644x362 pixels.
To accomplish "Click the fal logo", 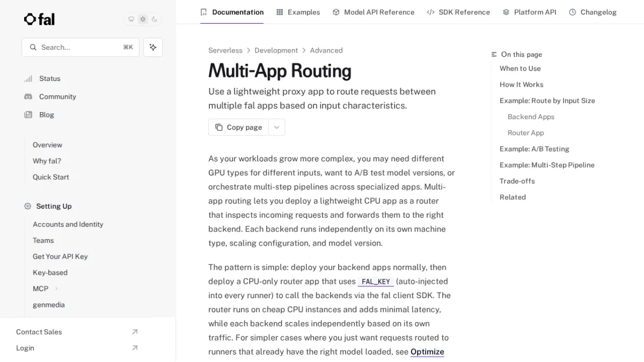I will click(x=39, y=19).
